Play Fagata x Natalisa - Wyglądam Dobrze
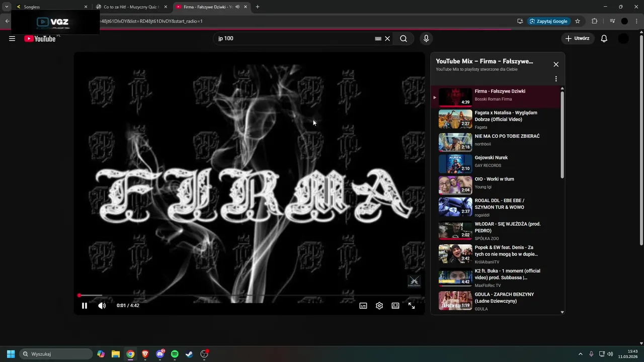 (x=496, y=120)
